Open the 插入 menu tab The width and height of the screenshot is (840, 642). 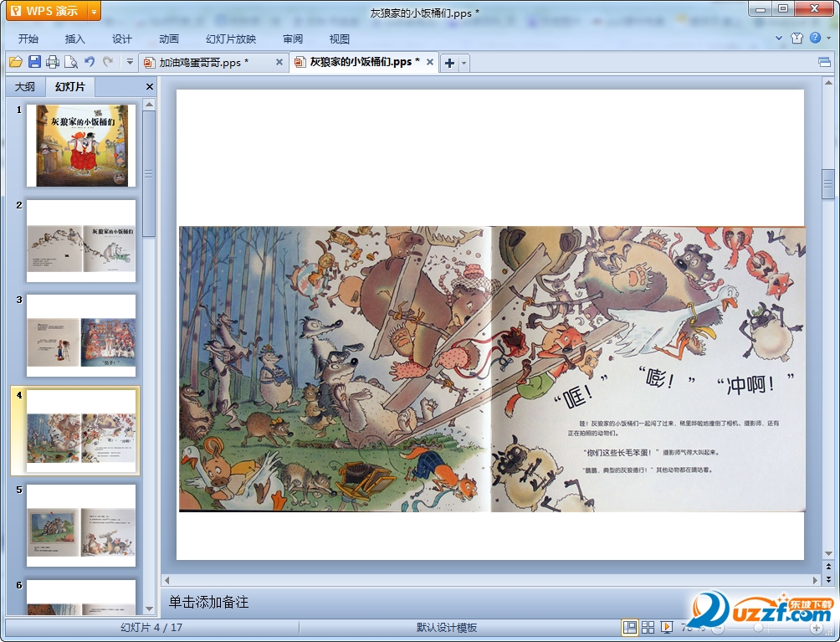click(74, 39)
